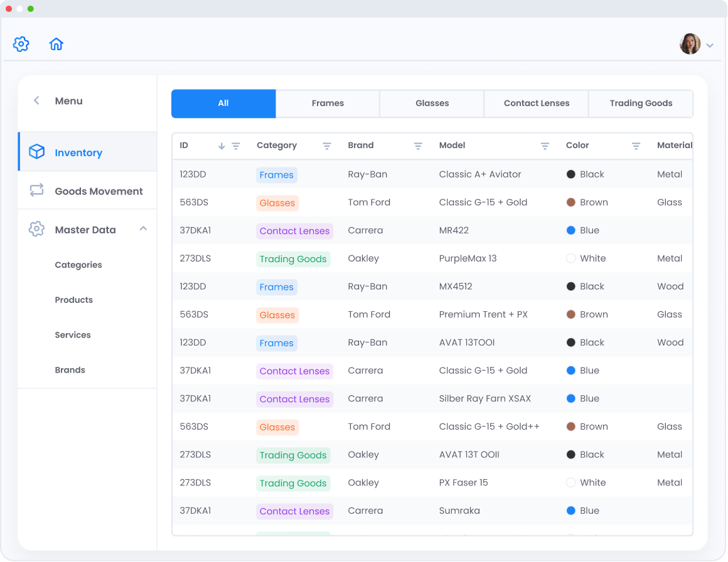Viewport: 728px width, 562px height.
Task: Click the brown color dot for Premium Trent + PX
Action: [x=571, y=314]
